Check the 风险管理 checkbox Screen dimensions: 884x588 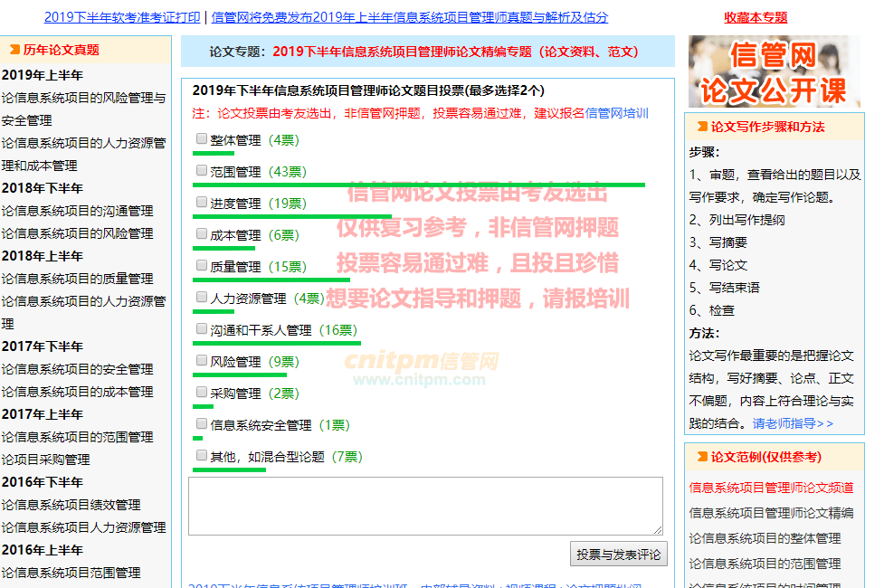coord(202,361)
